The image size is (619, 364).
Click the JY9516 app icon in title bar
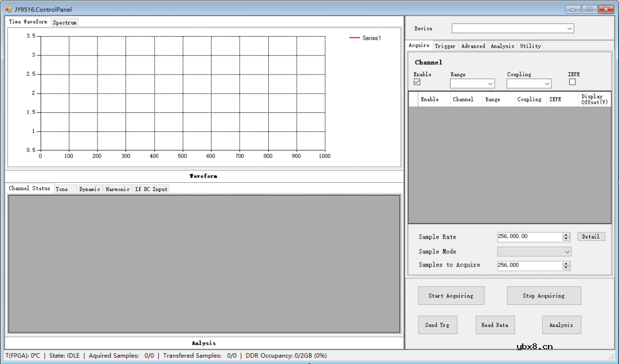point(9,9)
